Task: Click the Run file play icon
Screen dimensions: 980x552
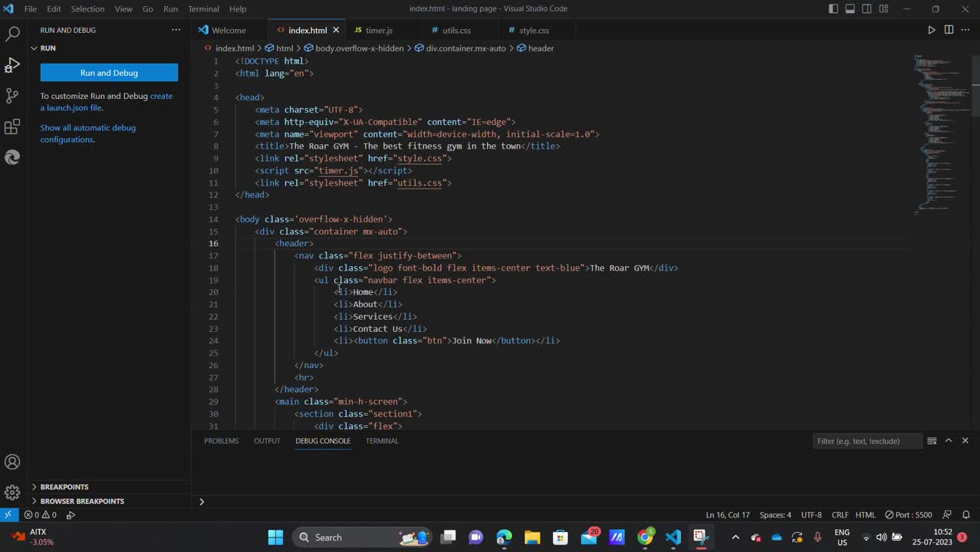Action: (932, 30)
